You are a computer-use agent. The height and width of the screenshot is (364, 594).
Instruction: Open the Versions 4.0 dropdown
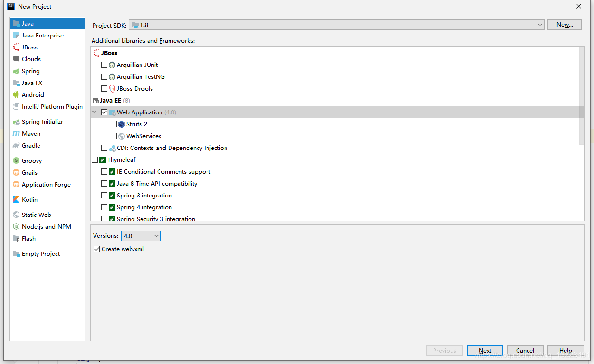pos(141,235)
